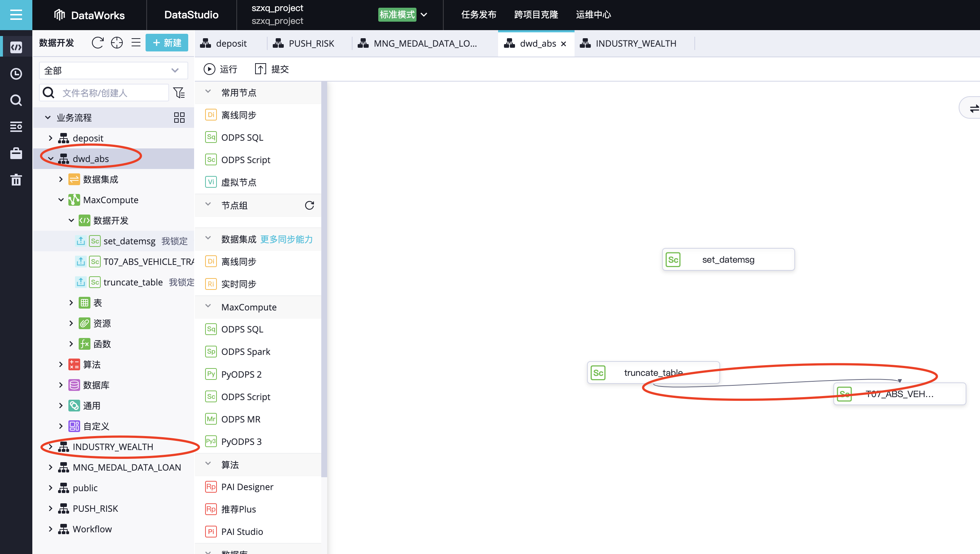Select the data development code icon in sidebar
This screenshot has height=554, width=980.
(x=16, y=47)
